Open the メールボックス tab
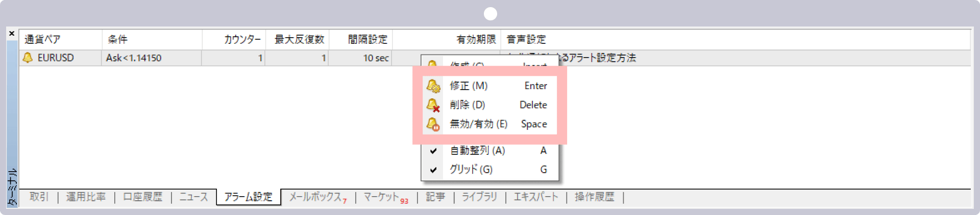This screenshot has height=215, width=980. click(x=316, y=197)
